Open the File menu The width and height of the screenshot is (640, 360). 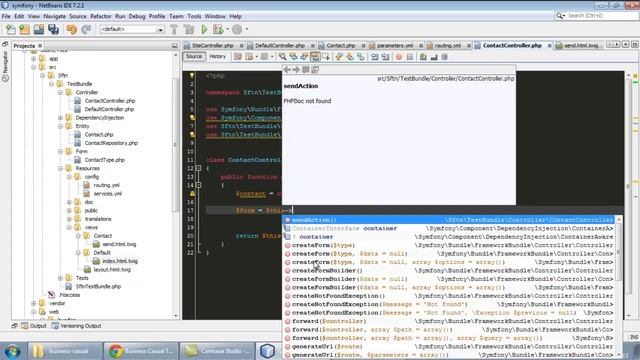point(6,16)
